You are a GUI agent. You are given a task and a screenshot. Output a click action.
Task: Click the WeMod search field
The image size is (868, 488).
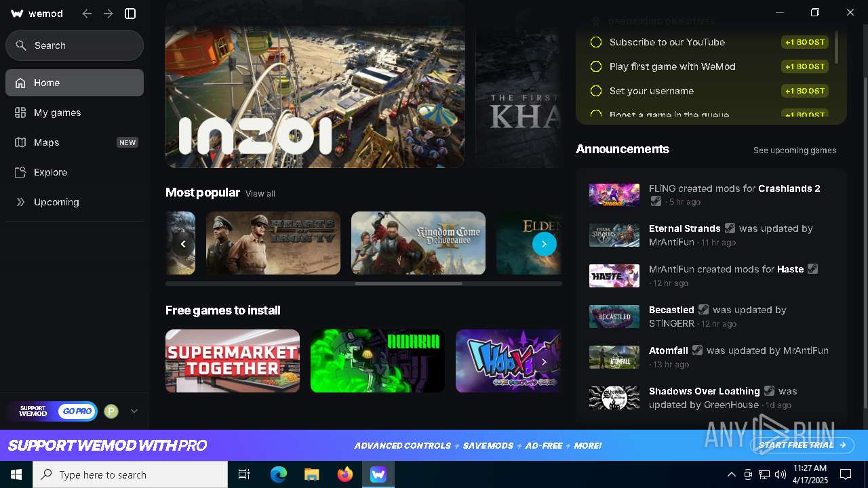(75, 45)
